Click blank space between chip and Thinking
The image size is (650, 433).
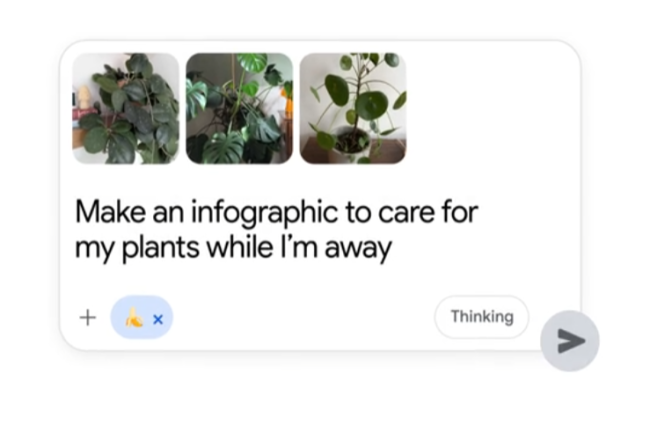click(300, 318)
